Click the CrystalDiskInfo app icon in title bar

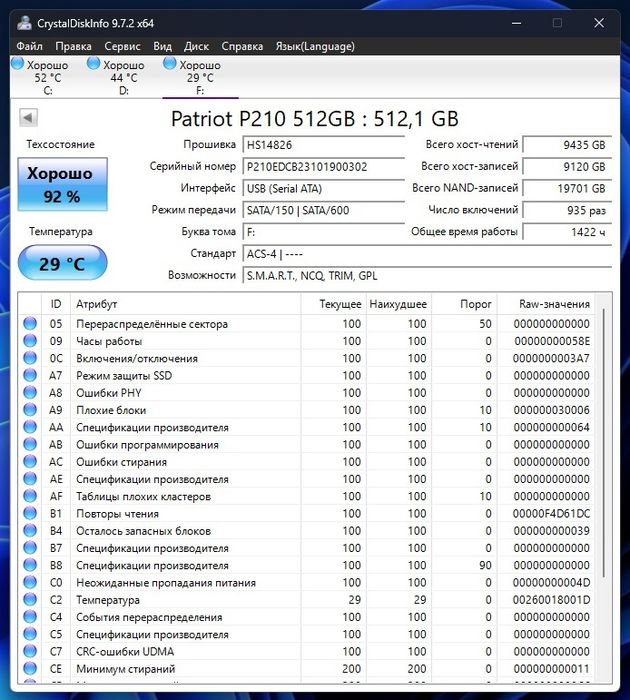pos(24,23)
